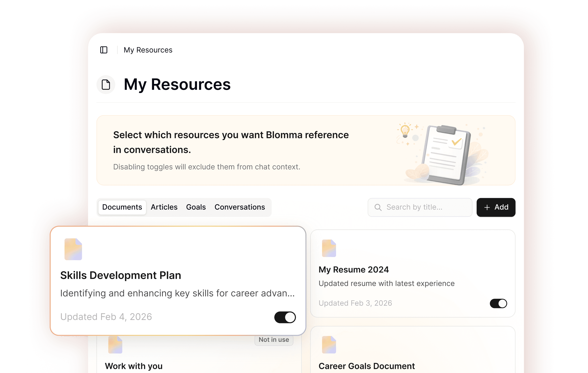Viewport: 588px width, 373px height.
Task: Click the Skills Development Plan file icon
Action: click(x=73, y=249)
